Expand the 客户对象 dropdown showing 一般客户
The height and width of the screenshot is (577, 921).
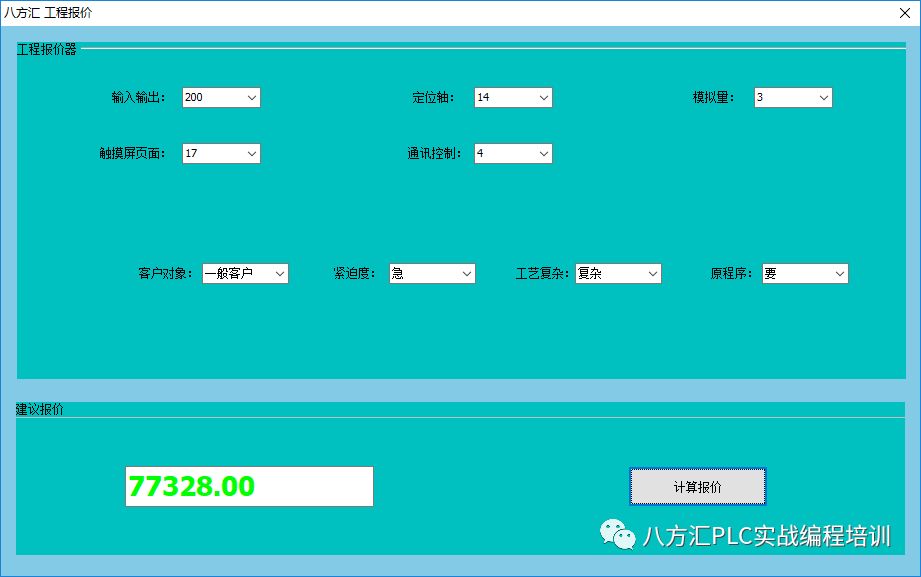[245, 273]
